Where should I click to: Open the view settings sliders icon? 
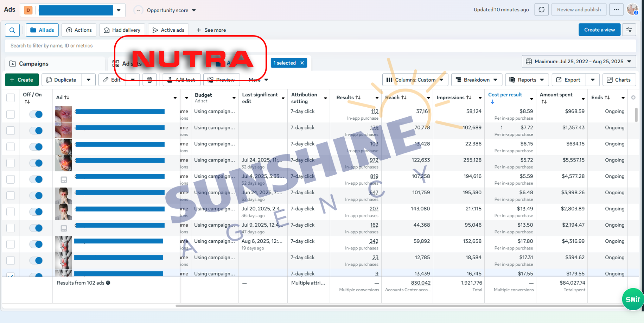(x=629, y=30)
